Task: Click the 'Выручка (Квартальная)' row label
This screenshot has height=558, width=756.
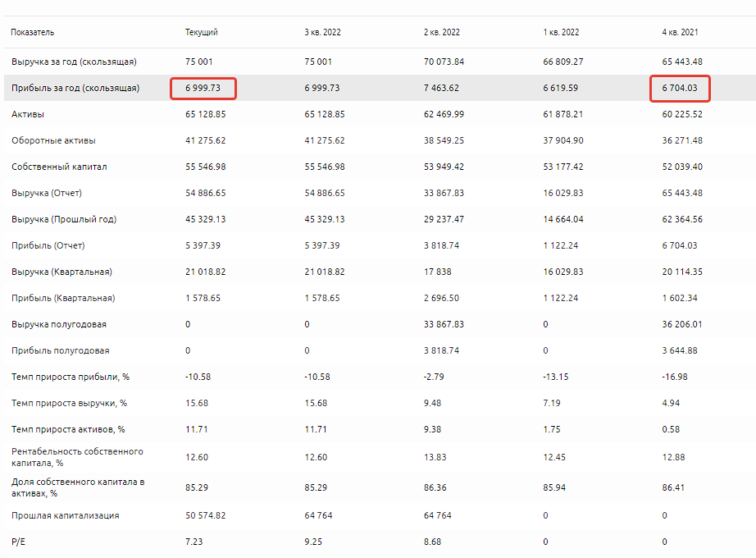Action: pos(61,272)
